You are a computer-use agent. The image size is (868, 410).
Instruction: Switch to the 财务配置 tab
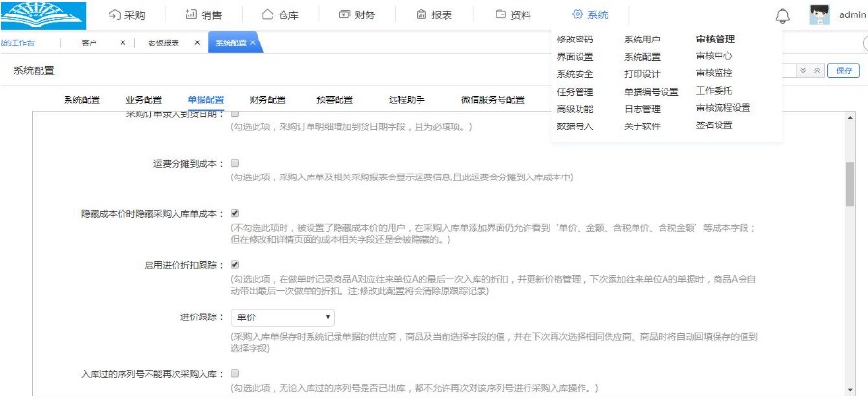(x=267, y=100)
